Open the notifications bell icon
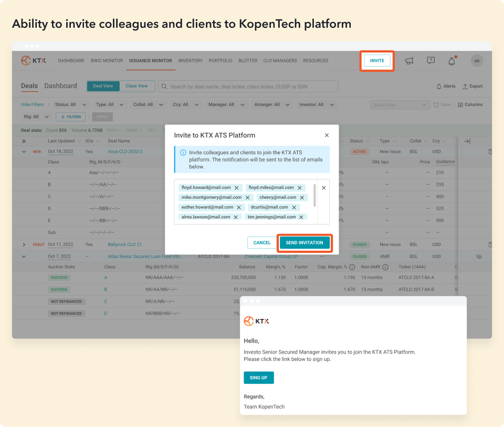This screenshot has width=504, height=427. [x=451, y=61]
